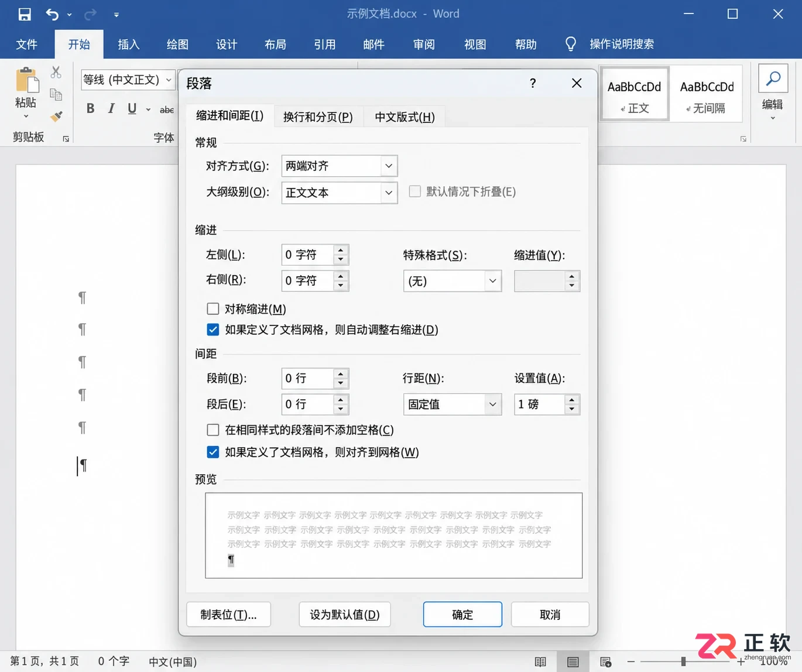Click the lightbulb Tell Me icon
Viewport: 802px width, 672px height.
pyautogui.click(x=571, y=44)
